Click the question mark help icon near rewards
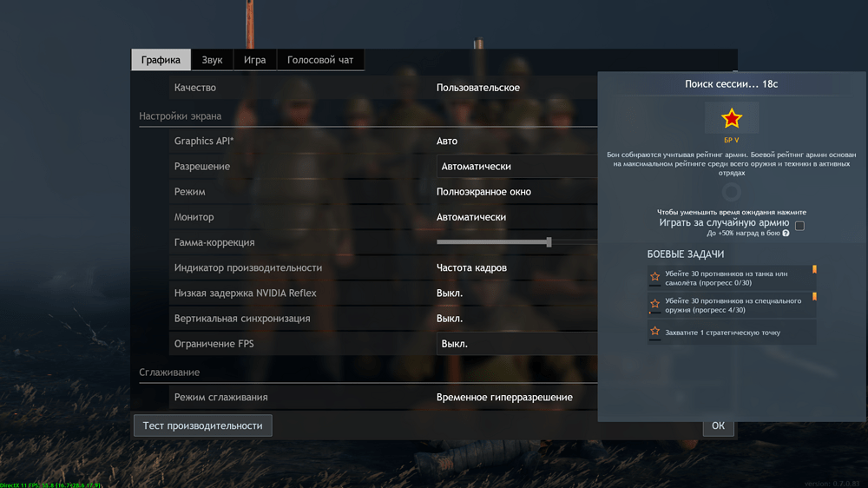 (x=786, y=234)
